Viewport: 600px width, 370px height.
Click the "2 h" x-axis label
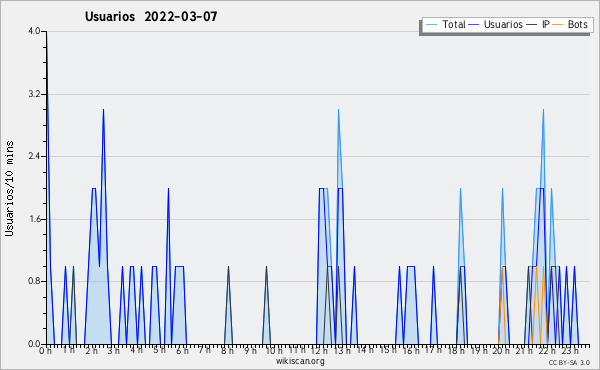coord(91,351)
